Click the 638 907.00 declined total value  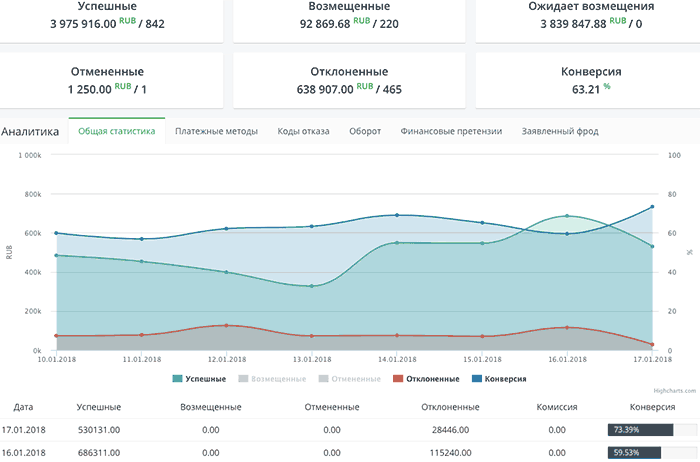(x=325, y=90)
